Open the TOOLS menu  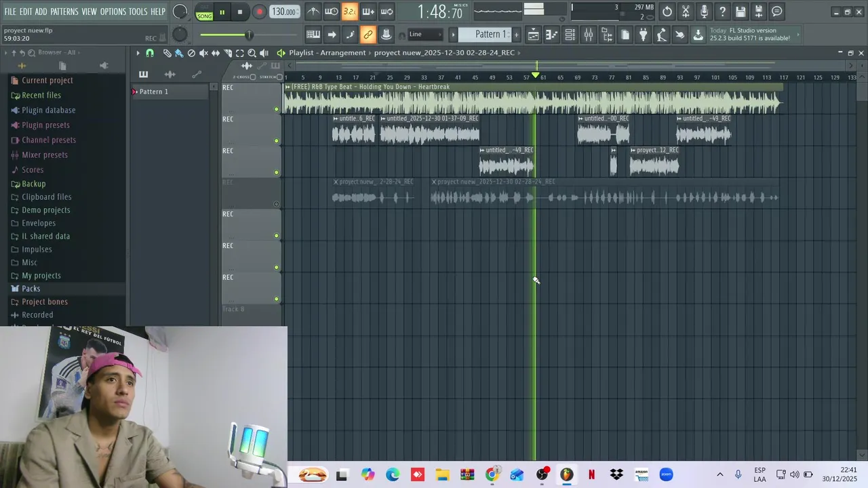(138, 12)
